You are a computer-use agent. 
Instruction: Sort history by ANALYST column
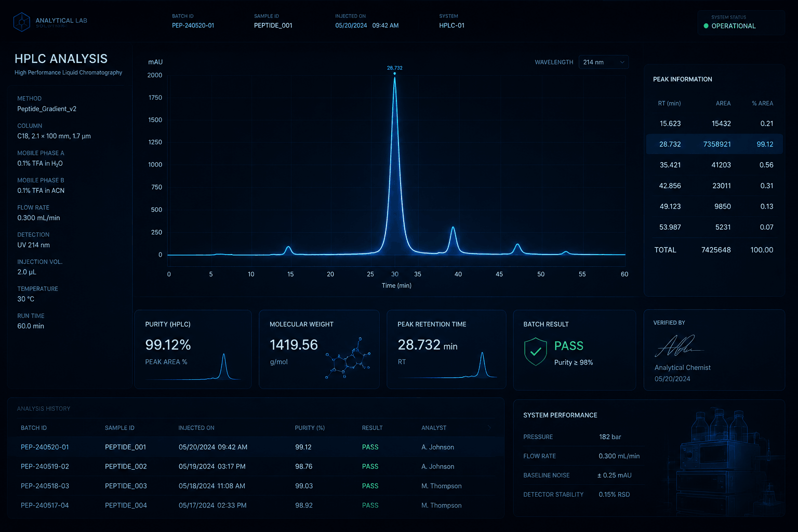(434, 428)
